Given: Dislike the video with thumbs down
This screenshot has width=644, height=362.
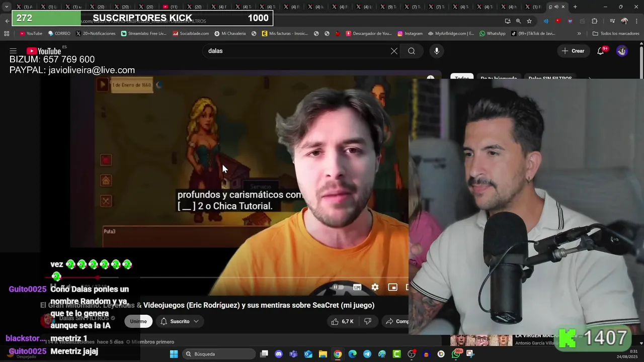Looking at the screenshot, I should 368,321.
